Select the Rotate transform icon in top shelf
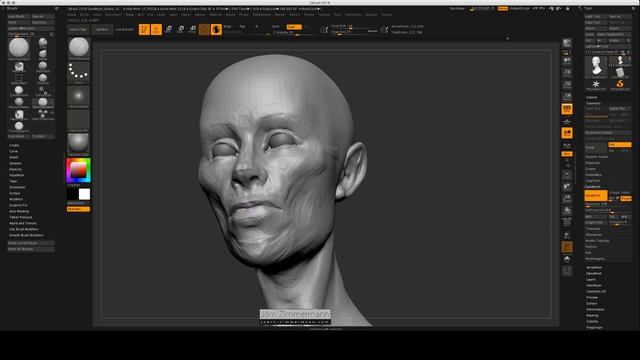 pos(192,29)
